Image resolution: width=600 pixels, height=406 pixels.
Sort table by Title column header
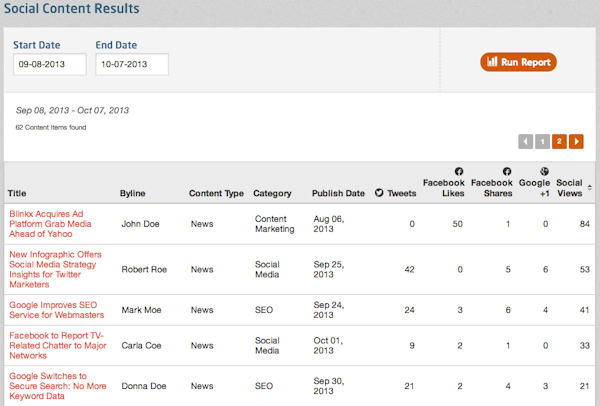pyautogui.click(x=18, y=193)
